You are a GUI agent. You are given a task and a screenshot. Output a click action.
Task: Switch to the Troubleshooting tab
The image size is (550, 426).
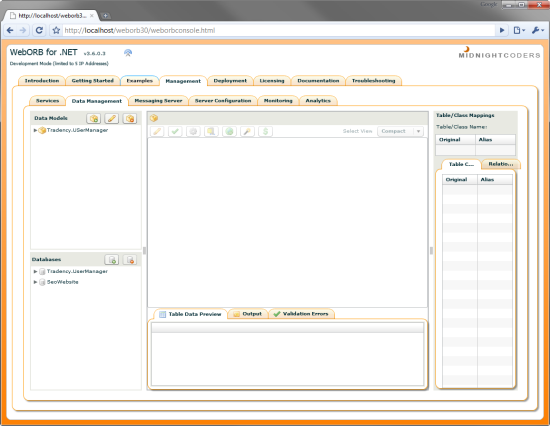(x=374, y=81)
